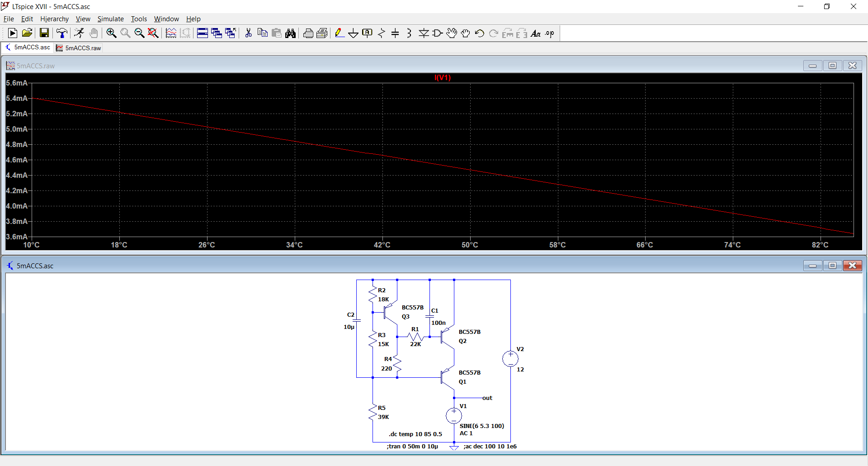
Task: Select the Capacitor placement tool
Action: (x=395, y=33)
